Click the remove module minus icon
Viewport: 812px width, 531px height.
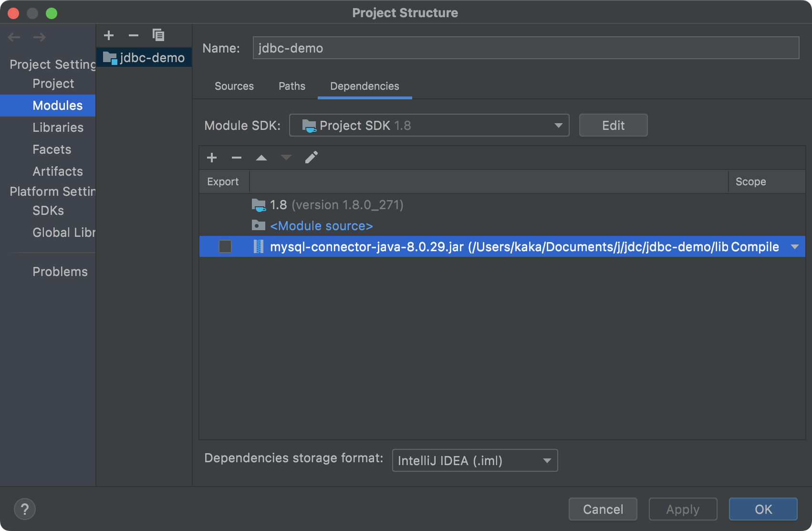coord(134,35)
